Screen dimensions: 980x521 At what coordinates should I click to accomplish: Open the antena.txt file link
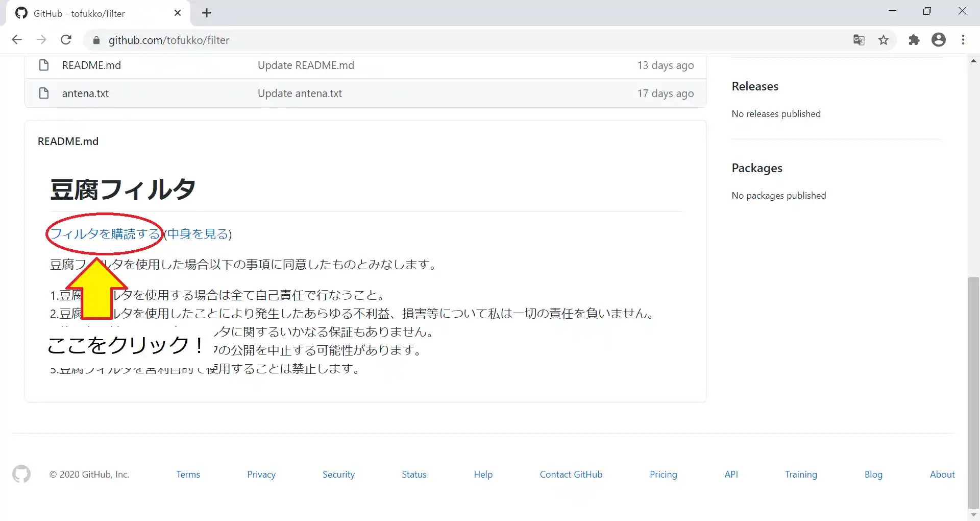coord(85,93)
